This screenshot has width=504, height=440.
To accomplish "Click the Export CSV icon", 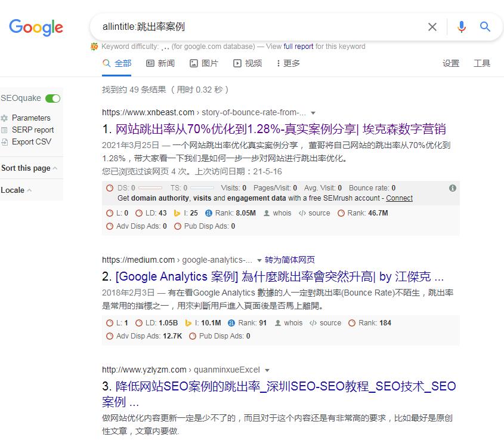I will click(x=4, y=142).
